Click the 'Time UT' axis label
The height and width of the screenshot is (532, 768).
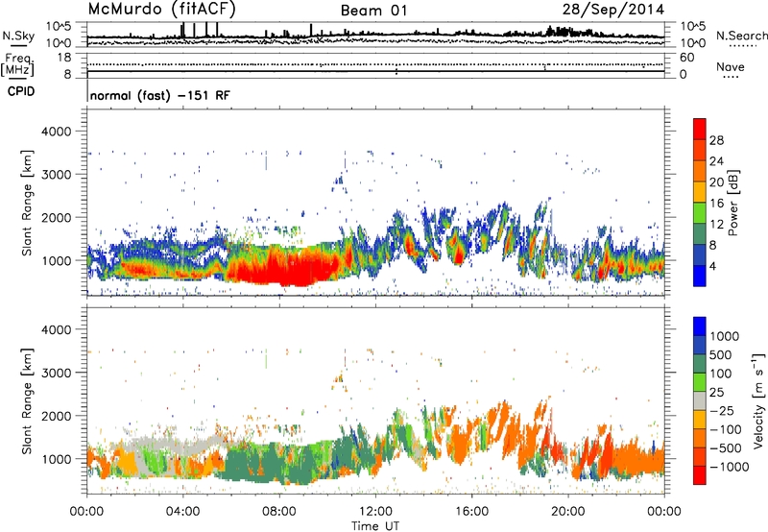pyautogui.click(x=375, y=525)
